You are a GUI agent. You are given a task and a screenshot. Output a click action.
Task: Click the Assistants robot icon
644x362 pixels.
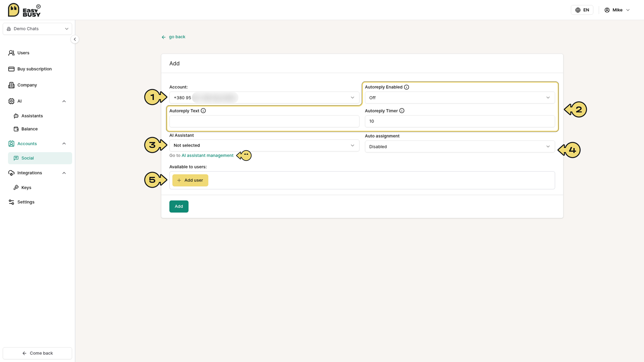(16, 116)
